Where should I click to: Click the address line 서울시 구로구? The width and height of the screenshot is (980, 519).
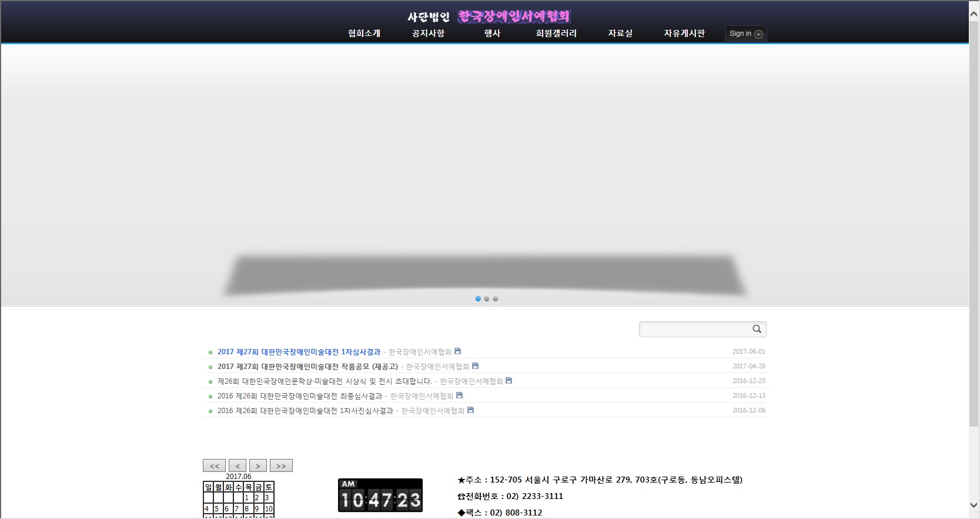600,480
